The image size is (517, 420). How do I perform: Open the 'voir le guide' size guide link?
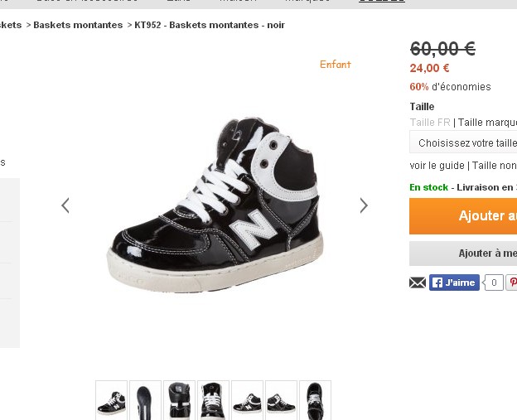(437, 166)
